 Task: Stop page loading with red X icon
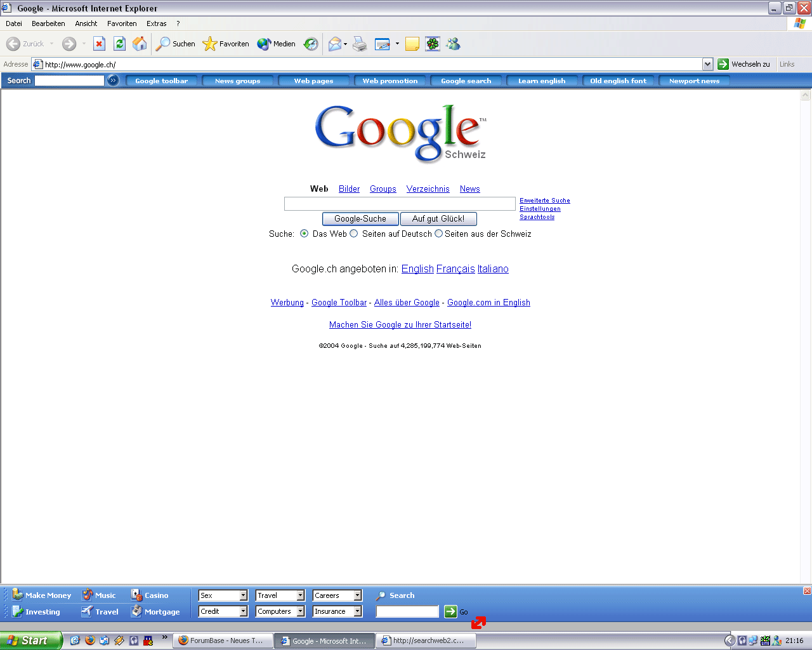(x=99, y=44)
